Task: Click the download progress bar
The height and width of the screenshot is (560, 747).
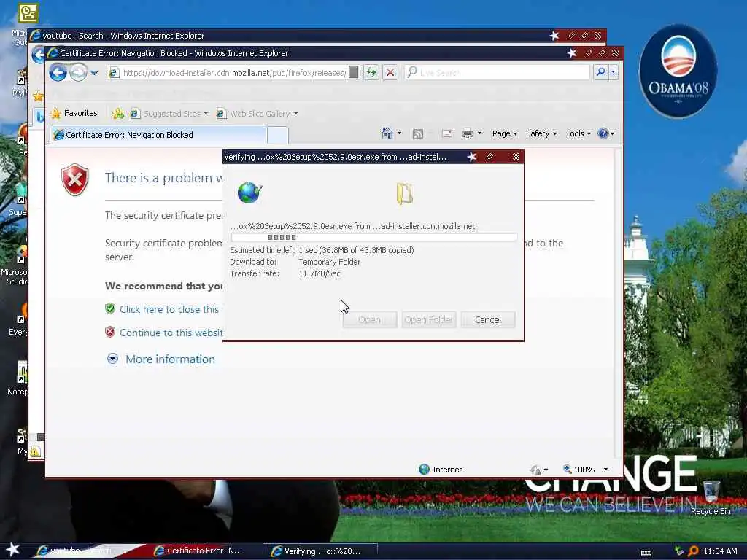Action: pos(373,237)
